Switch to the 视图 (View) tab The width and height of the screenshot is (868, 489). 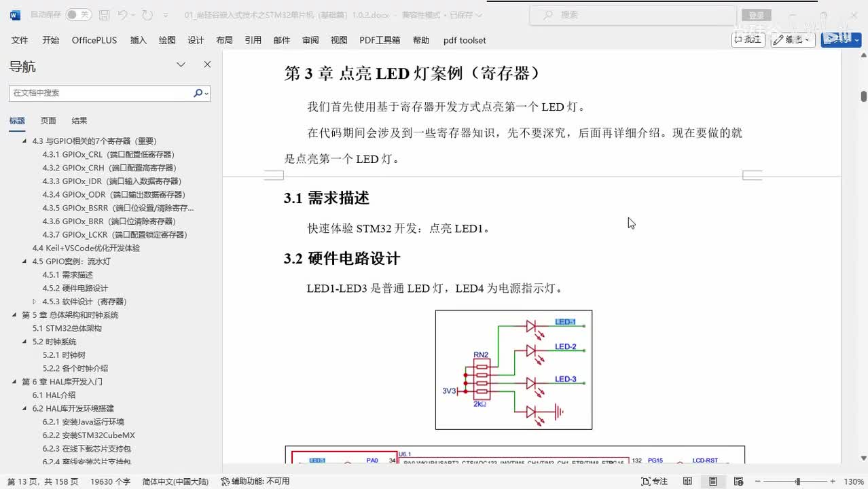339,40
